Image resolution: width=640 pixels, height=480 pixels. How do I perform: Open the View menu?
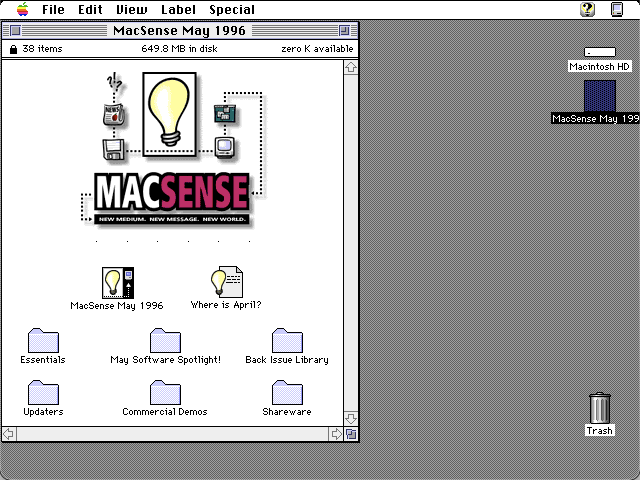coord(131,9)
